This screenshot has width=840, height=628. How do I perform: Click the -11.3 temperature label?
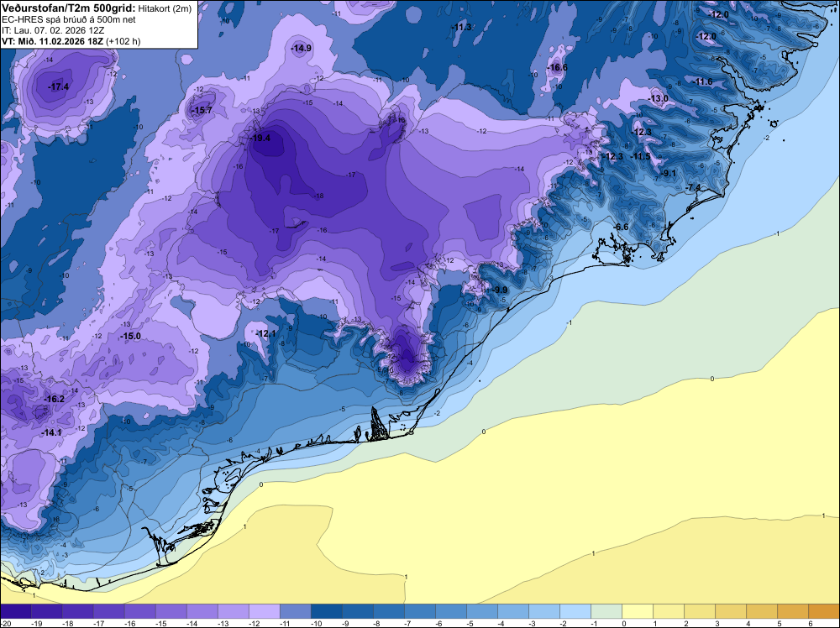pyautogui.click(x=461, y=27)
